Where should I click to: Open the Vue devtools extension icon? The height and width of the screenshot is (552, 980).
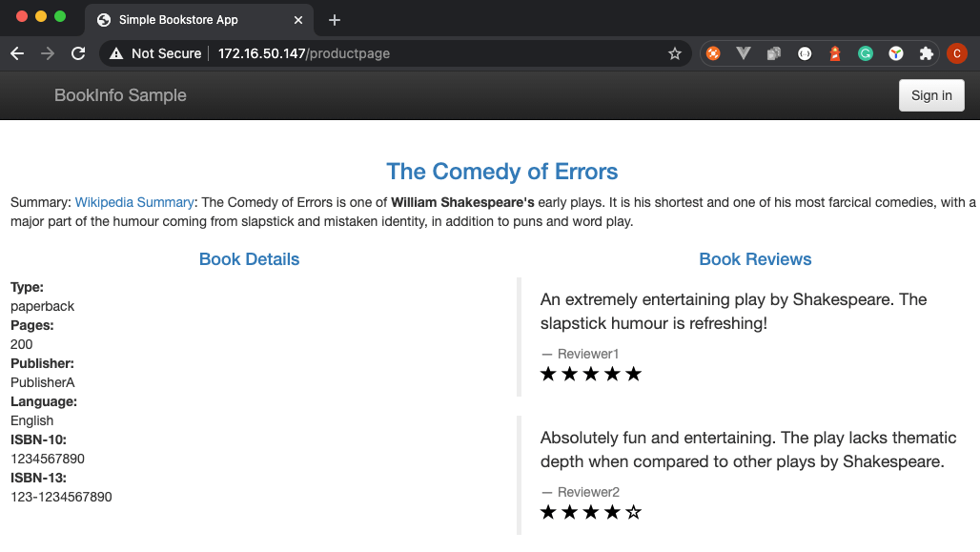[744, 53]
